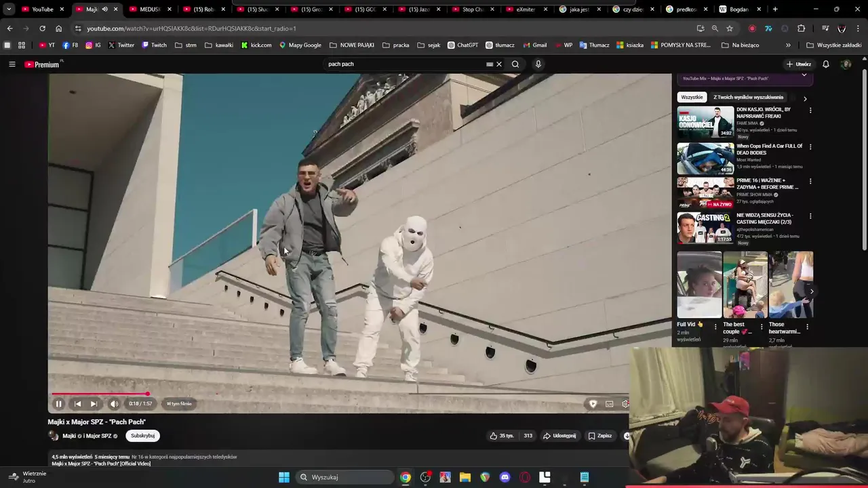Open the 'NOWE PAJĄKI' bookmark folder
868x488 pixels.
point(352,45)
